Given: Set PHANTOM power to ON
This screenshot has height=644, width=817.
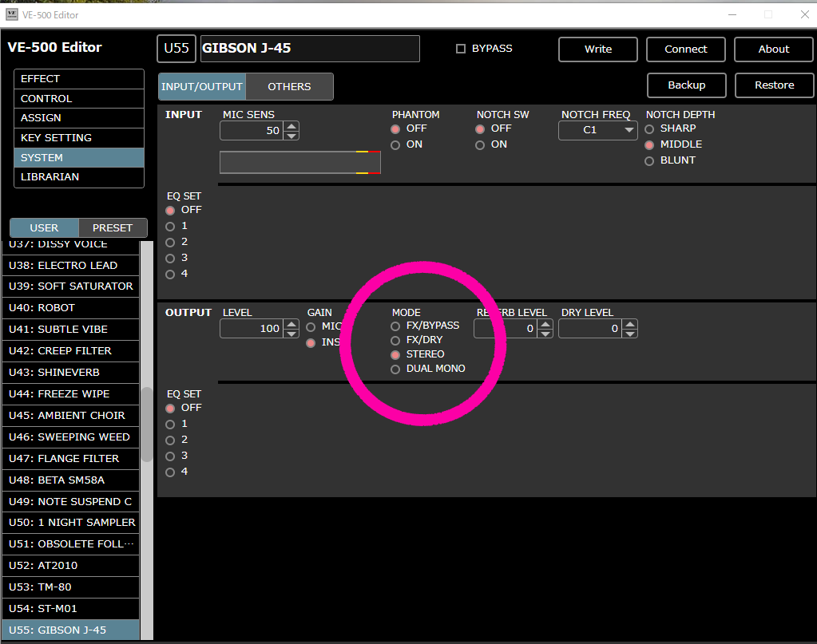Looking at the screenshot, I should click(x=395, y=144).
